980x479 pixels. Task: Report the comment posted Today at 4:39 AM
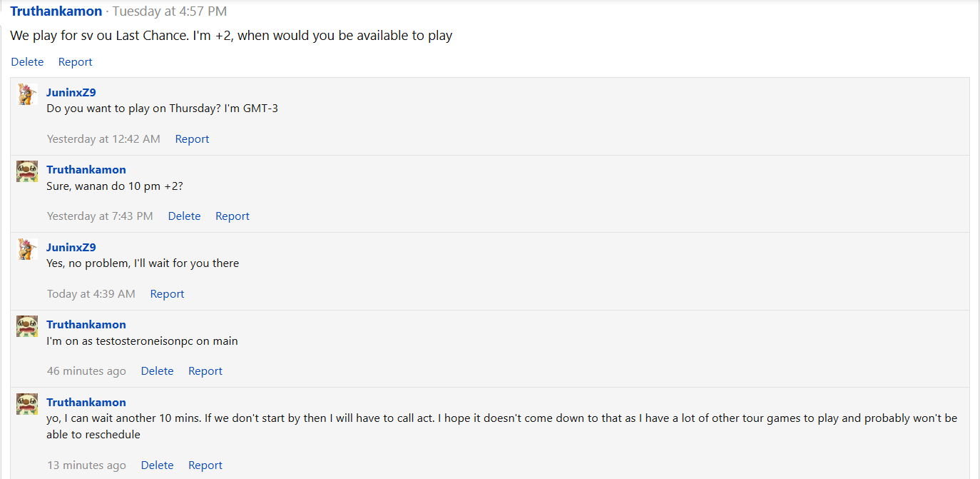click(x=167, y=294)
